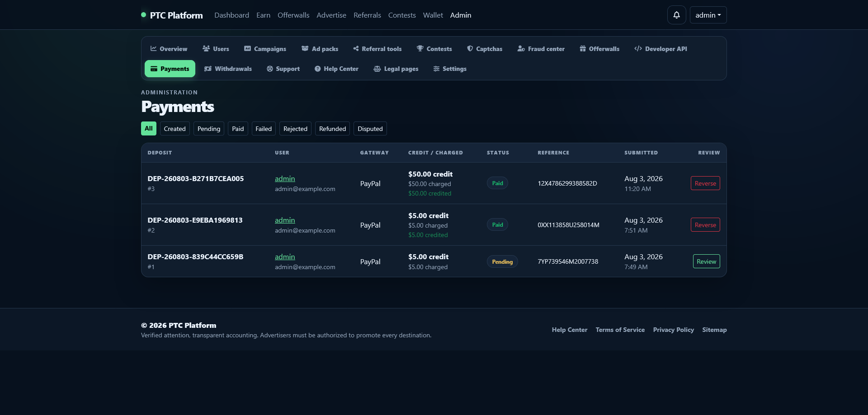The height and width of the screenshot is (415, 868).
Task: Click the Developer API code icon
Action: point(638,48)
